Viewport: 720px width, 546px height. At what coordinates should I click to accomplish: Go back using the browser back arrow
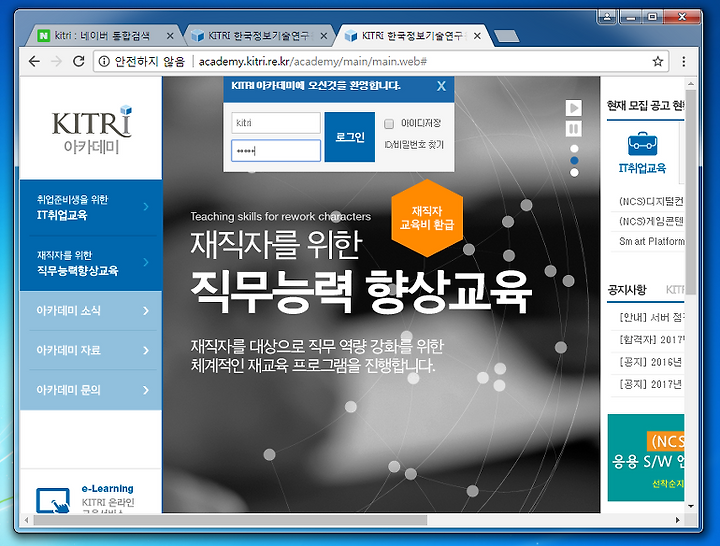34,62
